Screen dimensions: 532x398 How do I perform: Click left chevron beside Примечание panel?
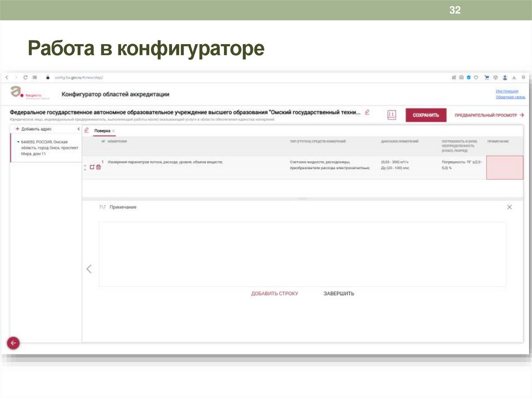89,269
